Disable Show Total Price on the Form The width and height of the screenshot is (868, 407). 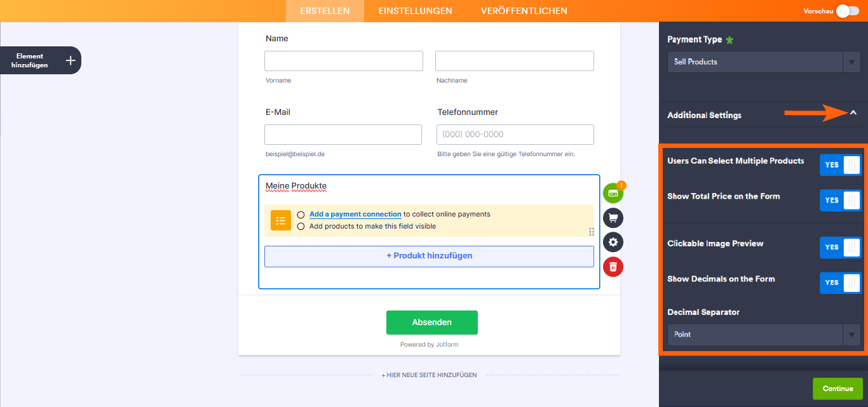[x=840, y=201]
